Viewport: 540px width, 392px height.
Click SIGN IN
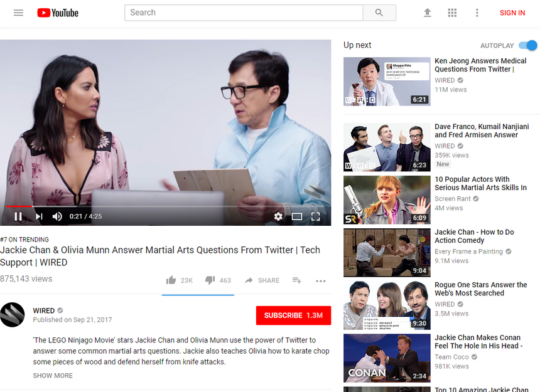(x=512, y=13)
